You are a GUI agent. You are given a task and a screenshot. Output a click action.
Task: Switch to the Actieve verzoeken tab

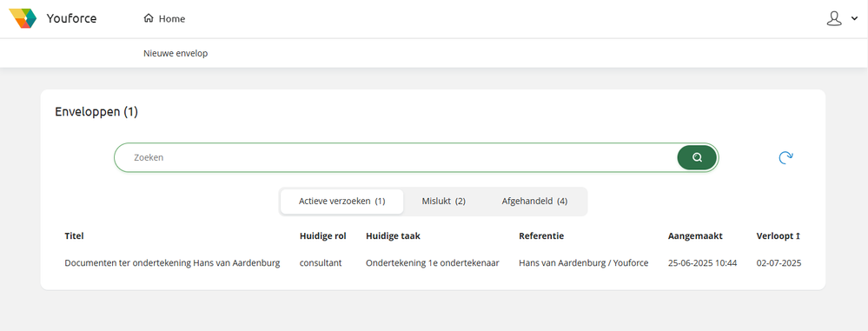tap(342, 202)
